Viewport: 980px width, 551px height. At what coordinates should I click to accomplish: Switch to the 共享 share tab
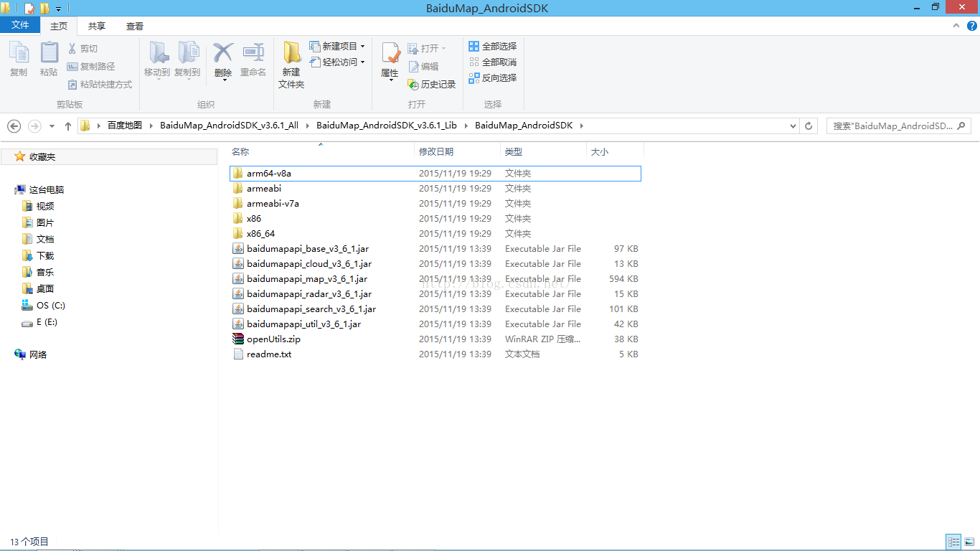pyautogui.click(x=97, y=26)
